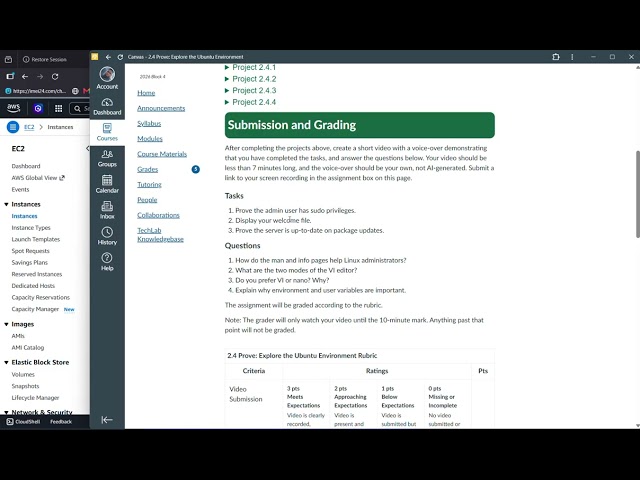Open the Canvas History panel
The width and height of the screenshot is (640, 480).
click(x=107, y=236)
